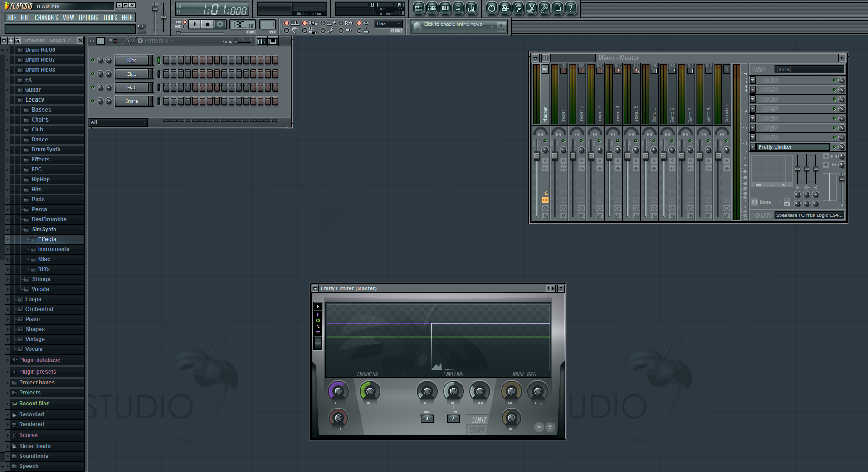
Task: Open the project info document icon
Action: click(557, 8)
